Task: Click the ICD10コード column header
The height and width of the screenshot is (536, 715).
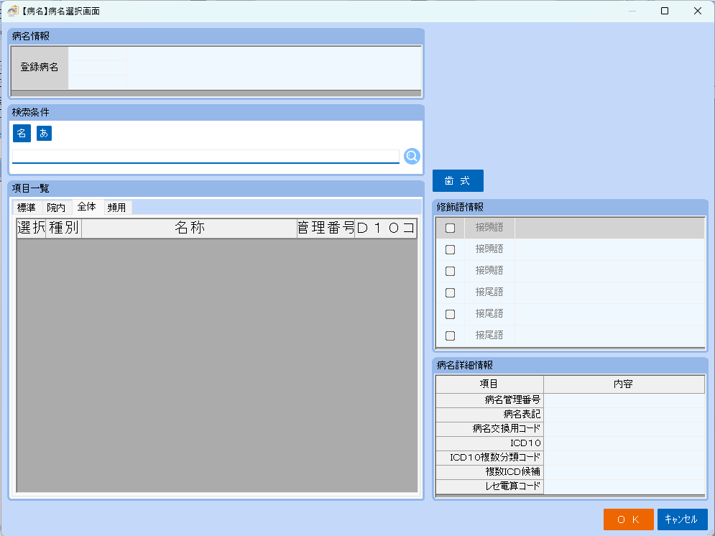Action: [x=385, y=228]
